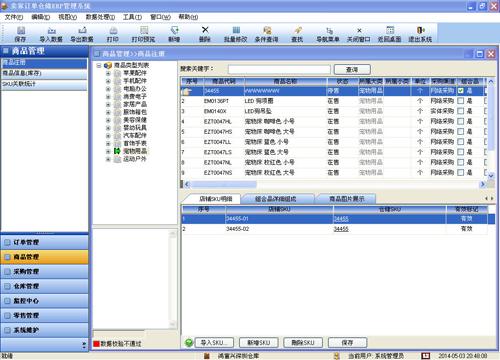Click the 搜索关键字 search input field
The image size is (500, 360).
279,69
